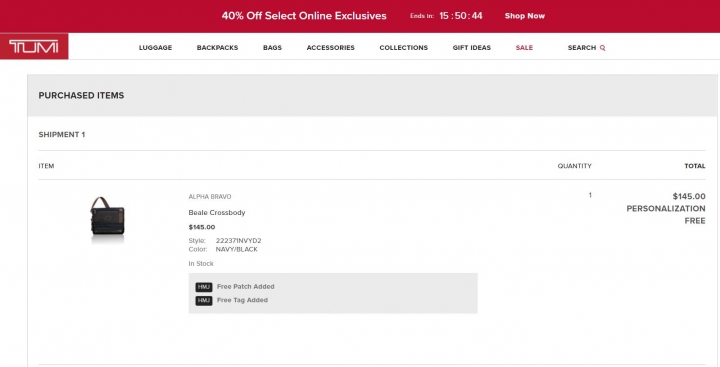720x367 pixels.
Task: Click the HMU badge beside Free Patch Added
Action: (x=204, y=287)
